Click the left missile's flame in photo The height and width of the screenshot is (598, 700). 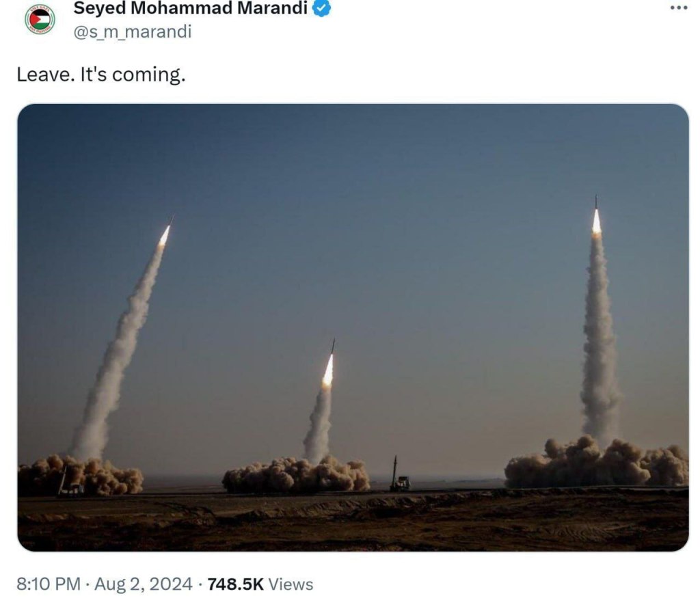click(x=165, y=234)
